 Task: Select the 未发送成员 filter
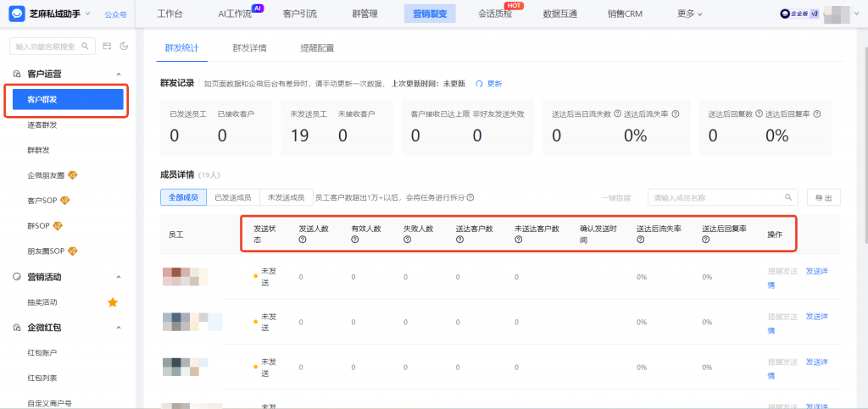click(287, 197)
